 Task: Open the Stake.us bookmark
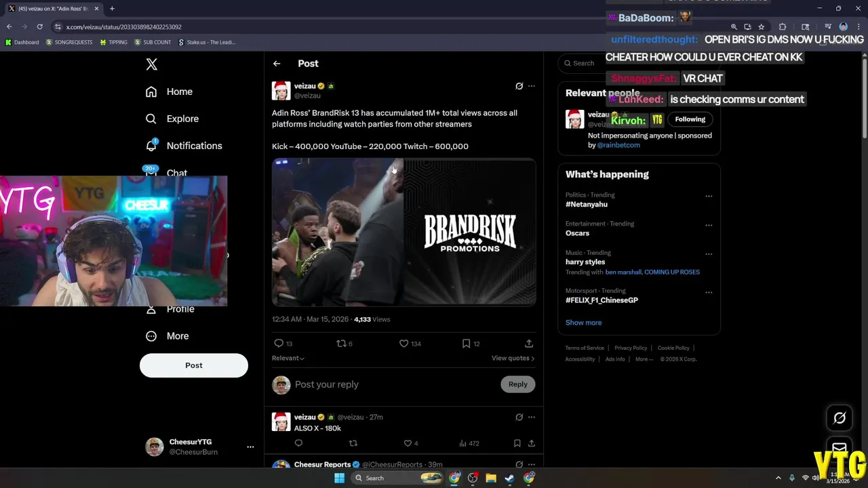coord(207,42)
